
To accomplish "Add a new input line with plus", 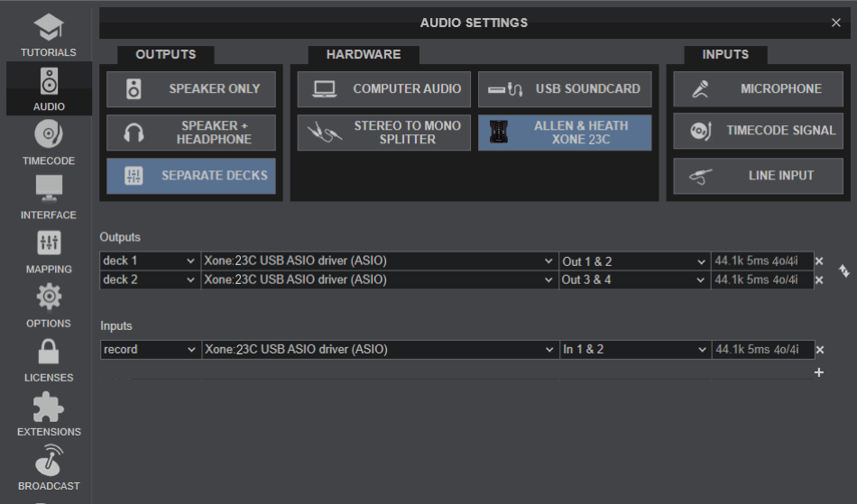I will coord(819,372).
